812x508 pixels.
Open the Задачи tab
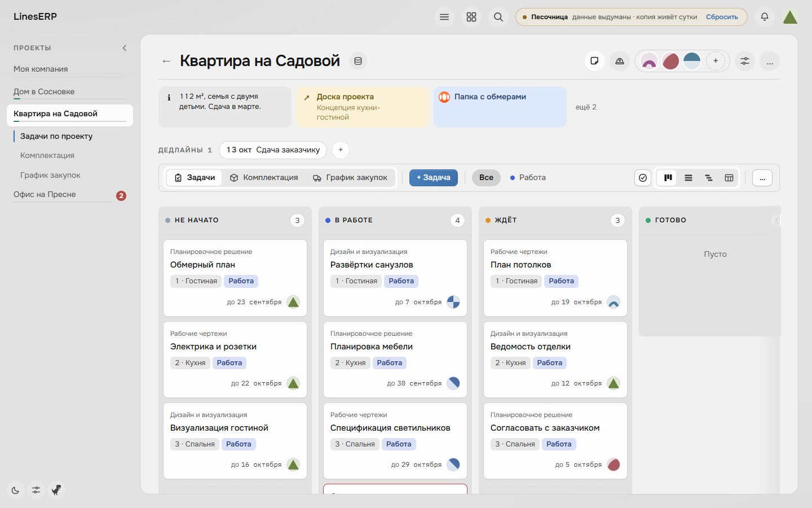pos(195,178)
